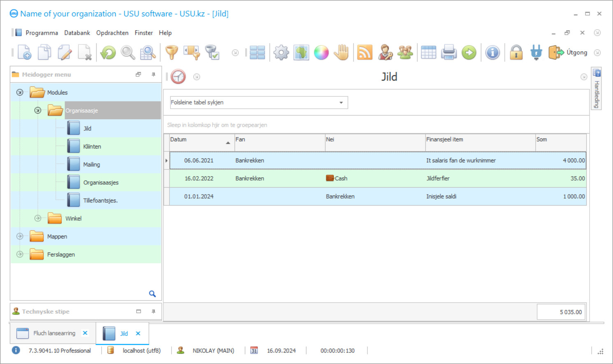This screenshot has width=613, height=364.
Task: Collapse the Modules tree node
Action: tap(20, 92)
